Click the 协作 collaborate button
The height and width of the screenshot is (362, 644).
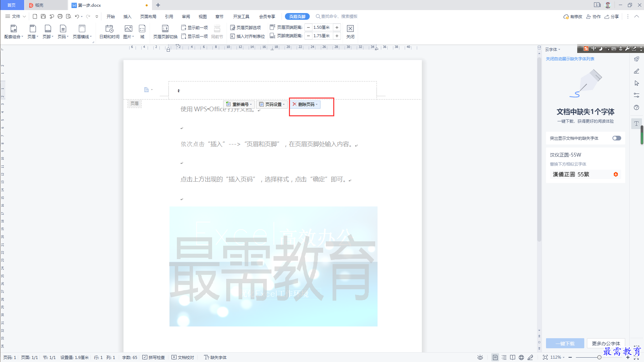pos(594,16)
